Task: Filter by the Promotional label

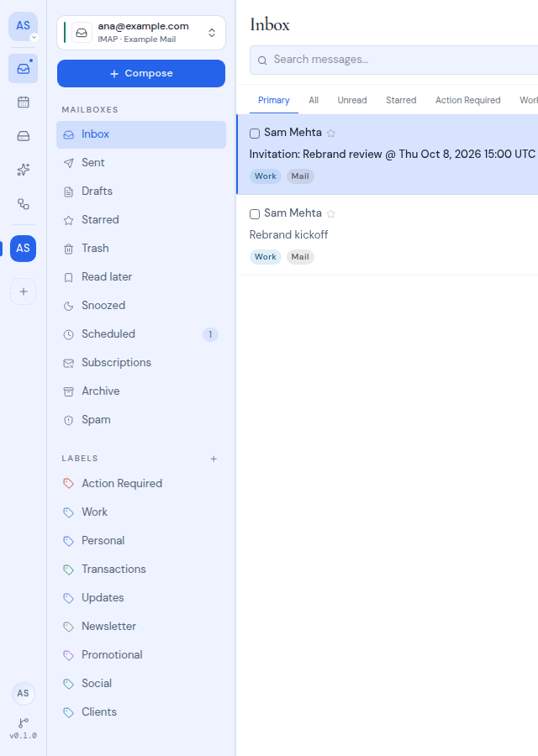Action: click(141, 654)
